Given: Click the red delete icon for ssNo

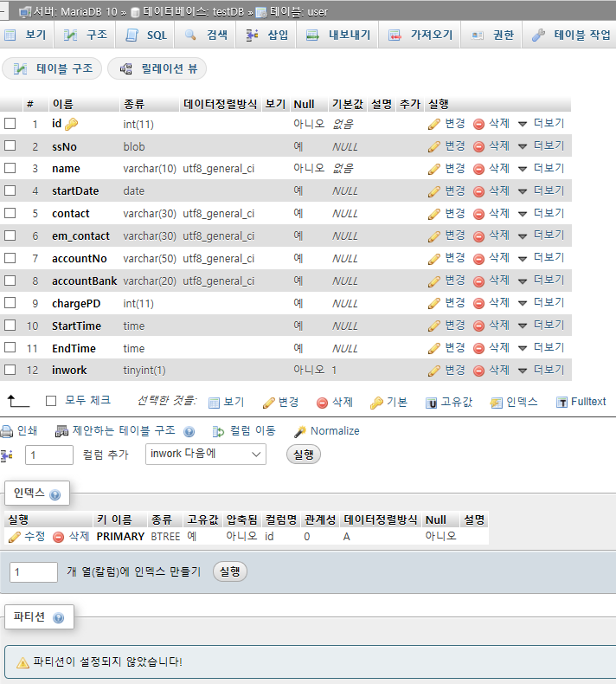Looking at the screenshot, I should point(478,146).
